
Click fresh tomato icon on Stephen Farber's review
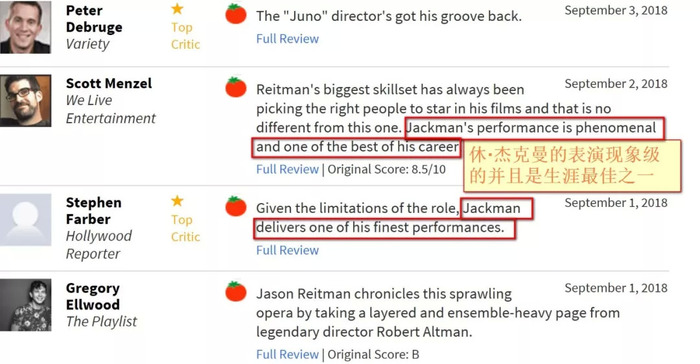(236, 206)
